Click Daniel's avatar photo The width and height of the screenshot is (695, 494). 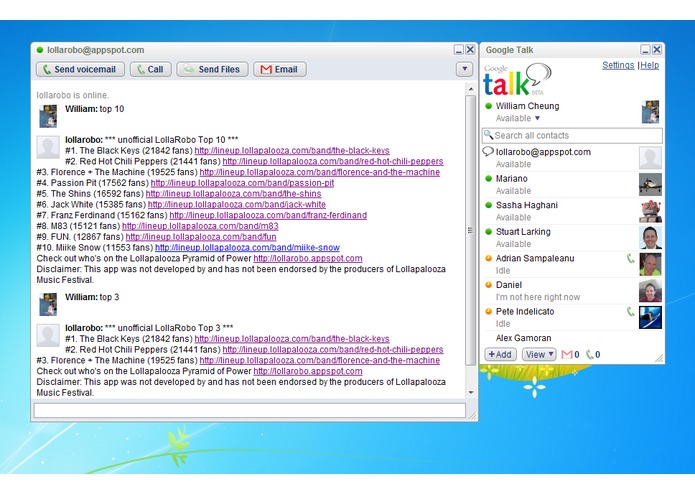650,291
